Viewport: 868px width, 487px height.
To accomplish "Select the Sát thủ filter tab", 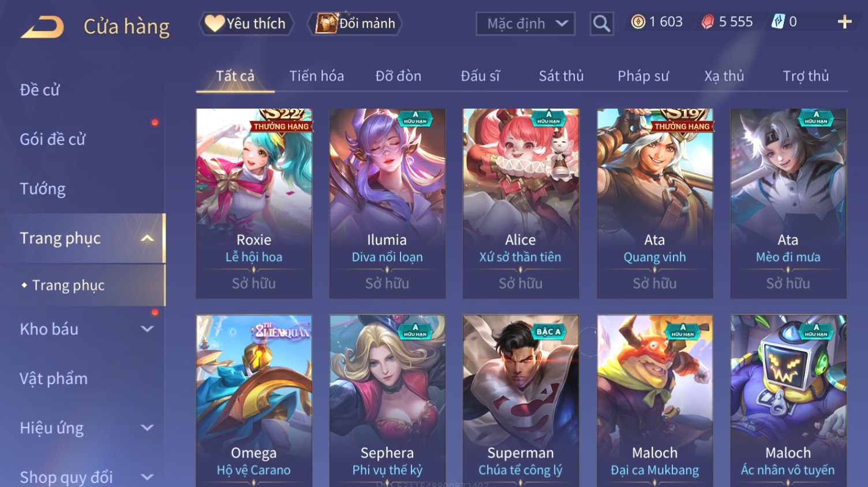I will pos(561,76).
